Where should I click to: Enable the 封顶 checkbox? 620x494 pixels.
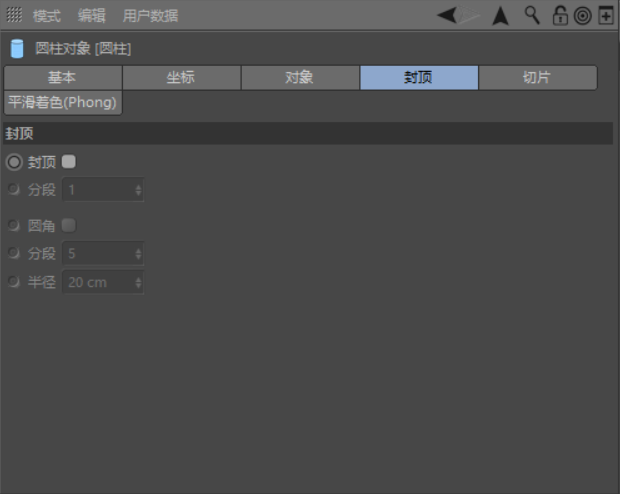click(69, 162)
